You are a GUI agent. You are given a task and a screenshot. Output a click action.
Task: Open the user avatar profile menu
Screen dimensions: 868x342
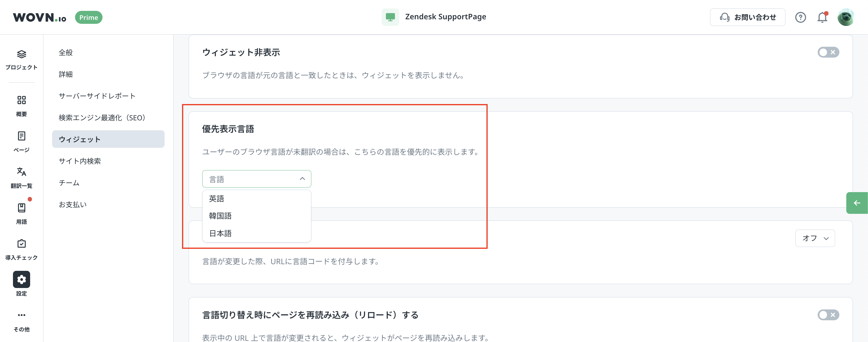coord(845,17)
